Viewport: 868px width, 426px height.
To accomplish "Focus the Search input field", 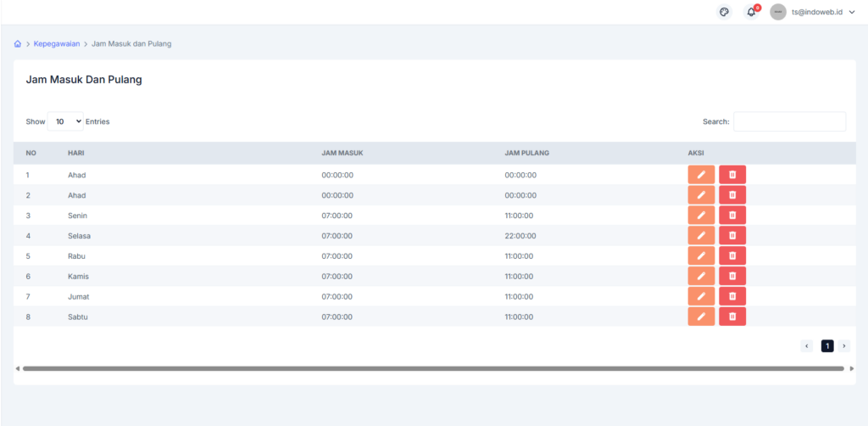I will [789, 121].
